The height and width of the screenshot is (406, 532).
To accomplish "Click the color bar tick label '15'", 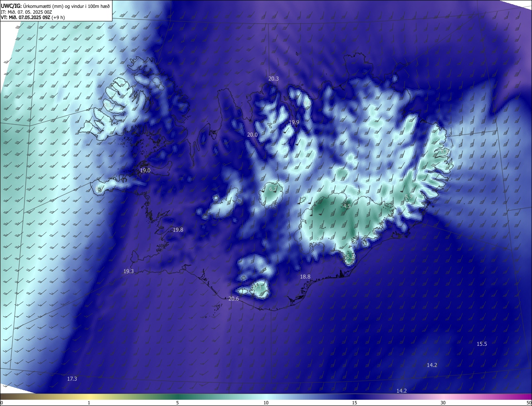I will [355, 403].
